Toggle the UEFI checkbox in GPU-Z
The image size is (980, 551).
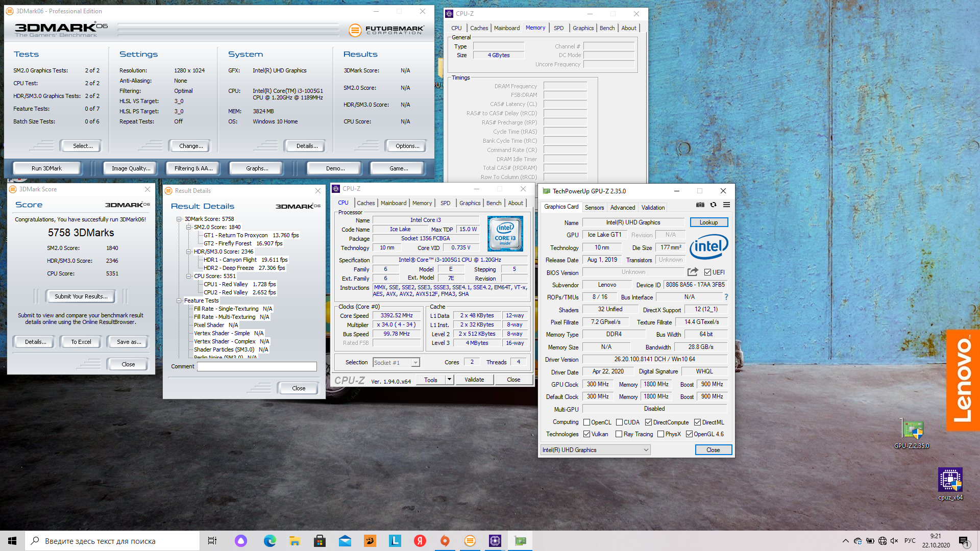[707, 272]
